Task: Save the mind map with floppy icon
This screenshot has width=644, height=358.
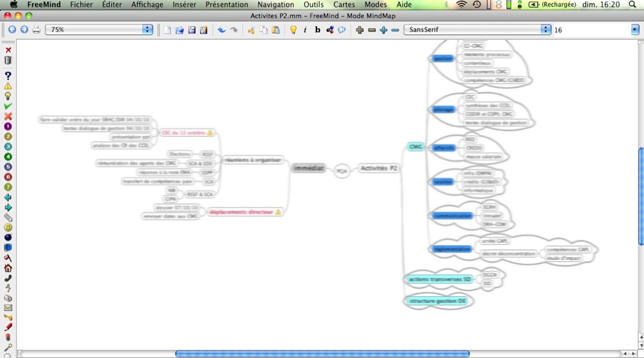Action: click(x=191, y=29)
